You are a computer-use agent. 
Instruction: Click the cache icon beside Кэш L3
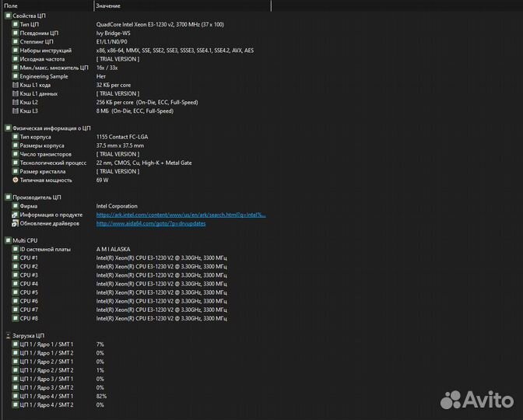[x=15, y=110]
